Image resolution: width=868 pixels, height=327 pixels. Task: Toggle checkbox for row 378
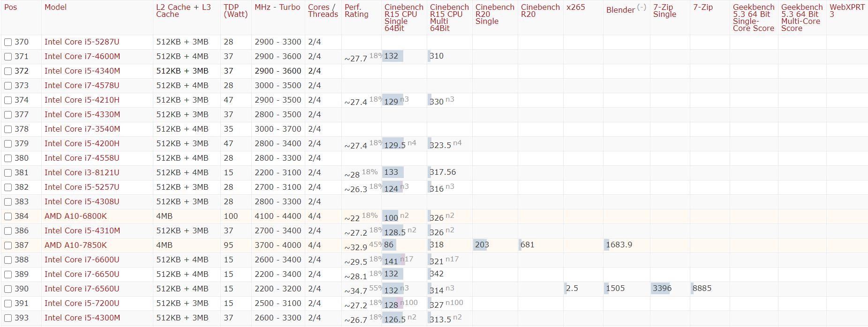tap(8, 129)
